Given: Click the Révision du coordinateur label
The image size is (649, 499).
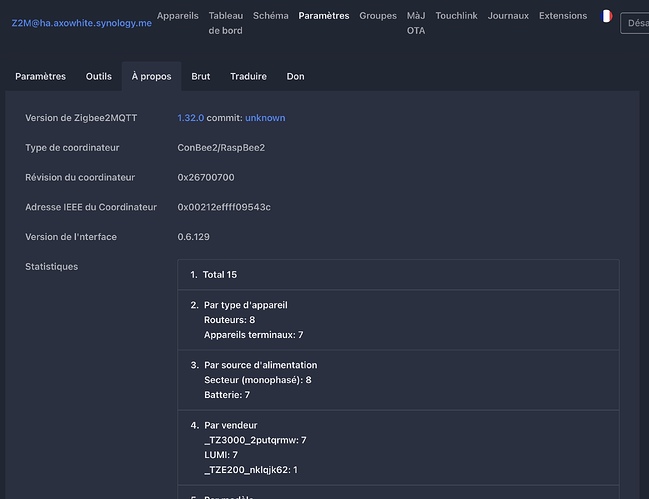Looking at the screenshot, I should pyautogui.click(x=80, y=178).
